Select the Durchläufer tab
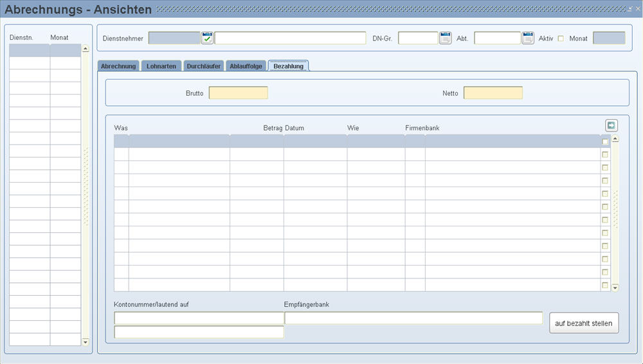This screenshot has width=643, height=364. coord(204,66)
